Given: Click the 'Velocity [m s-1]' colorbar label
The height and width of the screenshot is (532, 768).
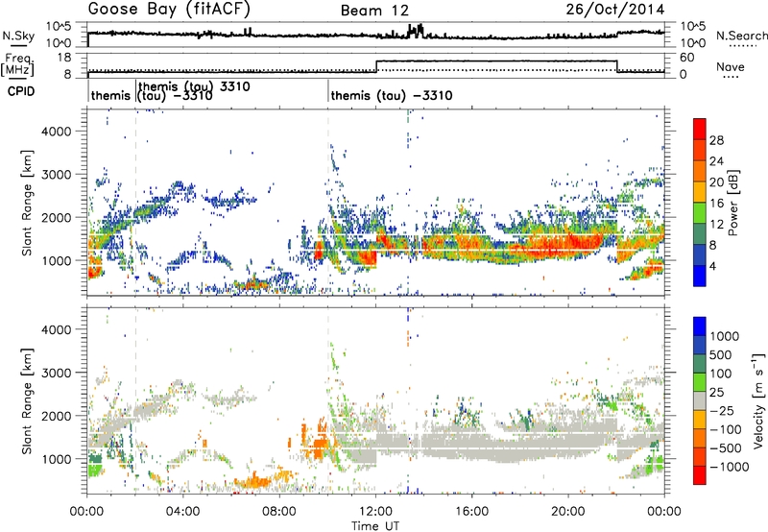Looking at the screenshot, I should click(x=758, y=400).
